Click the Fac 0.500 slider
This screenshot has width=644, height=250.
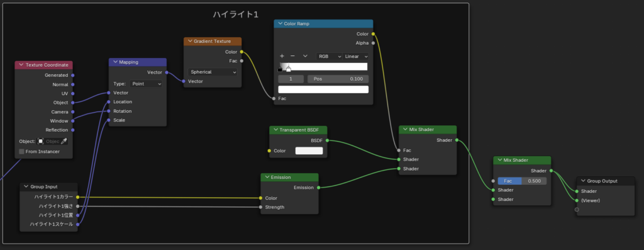tap(522, 181)
